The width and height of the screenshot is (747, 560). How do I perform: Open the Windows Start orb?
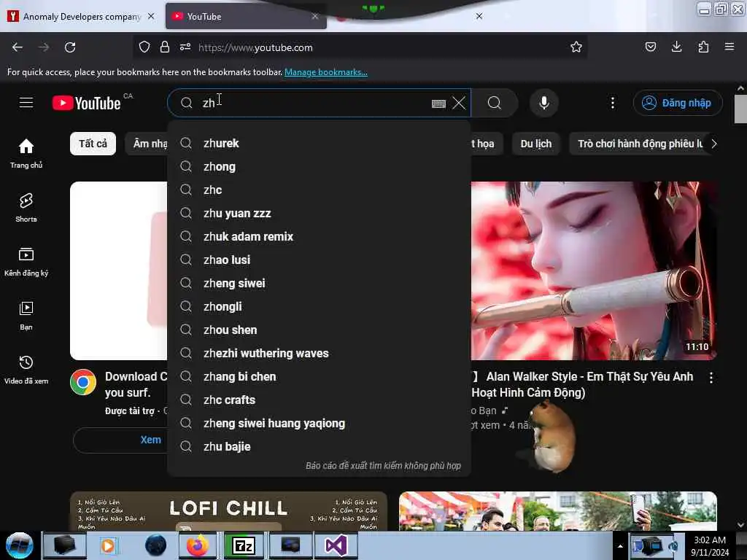[x=20, y=545]
